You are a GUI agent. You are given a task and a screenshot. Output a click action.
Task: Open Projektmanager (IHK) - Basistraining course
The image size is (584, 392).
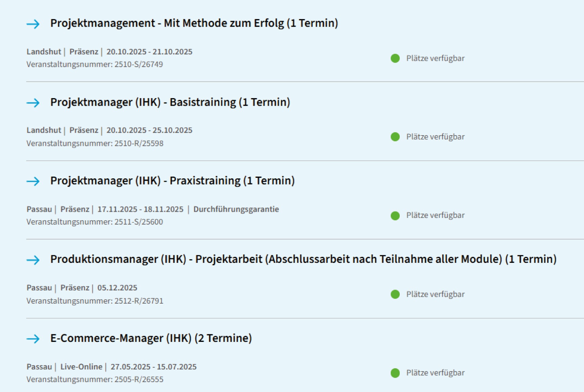(170, 102)
